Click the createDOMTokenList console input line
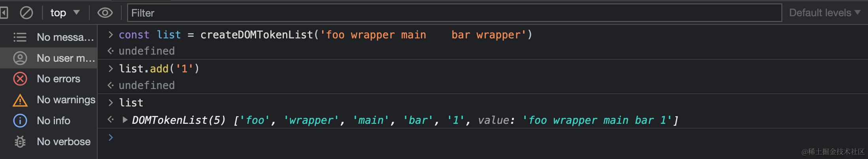 pos(325,35)
